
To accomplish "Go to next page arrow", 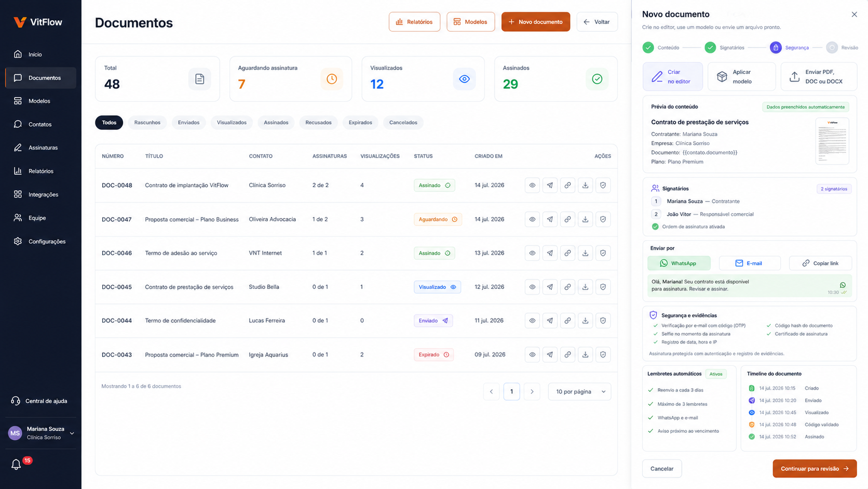I will coord(532,391).
